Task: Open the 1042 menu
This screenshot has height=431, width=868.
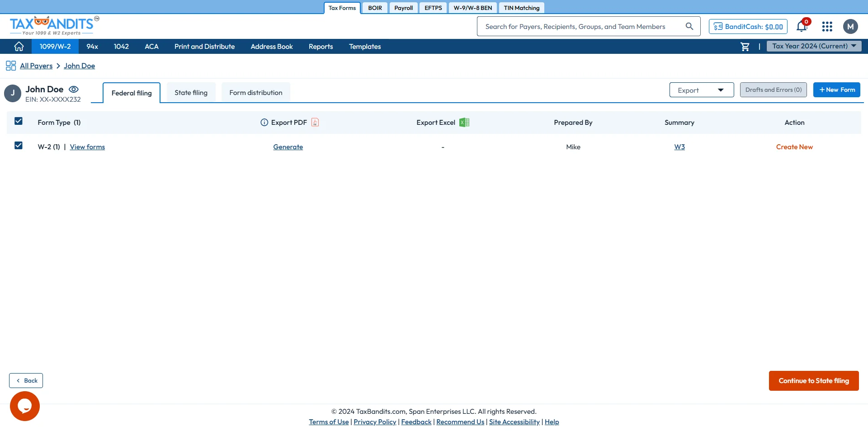Action: pyautogui.click(x=121, y=47)
